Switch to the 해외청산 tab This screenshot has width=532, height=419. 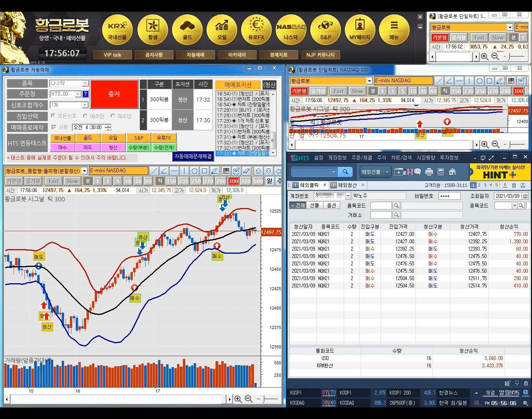[x=347, y=185]
